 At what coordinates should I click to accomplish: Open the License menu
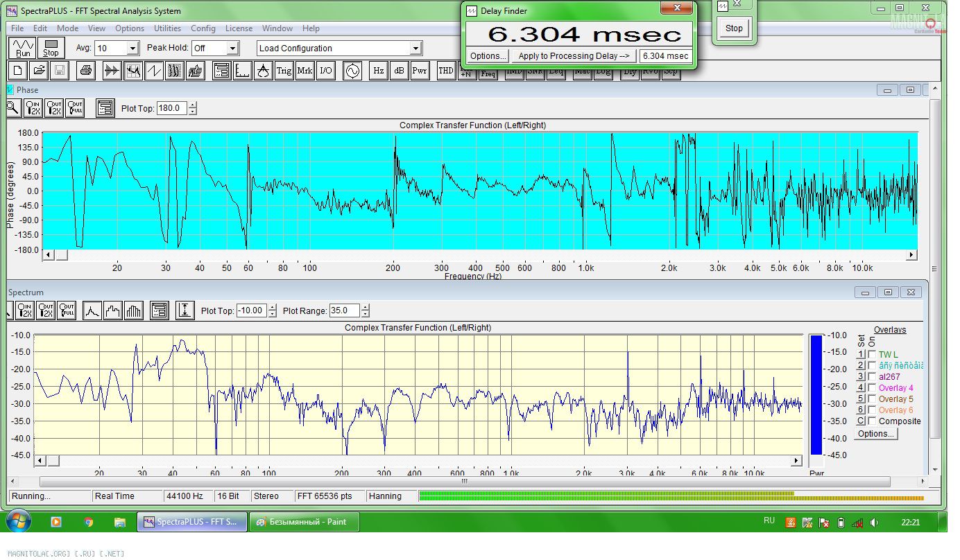[x=239, y=28]
